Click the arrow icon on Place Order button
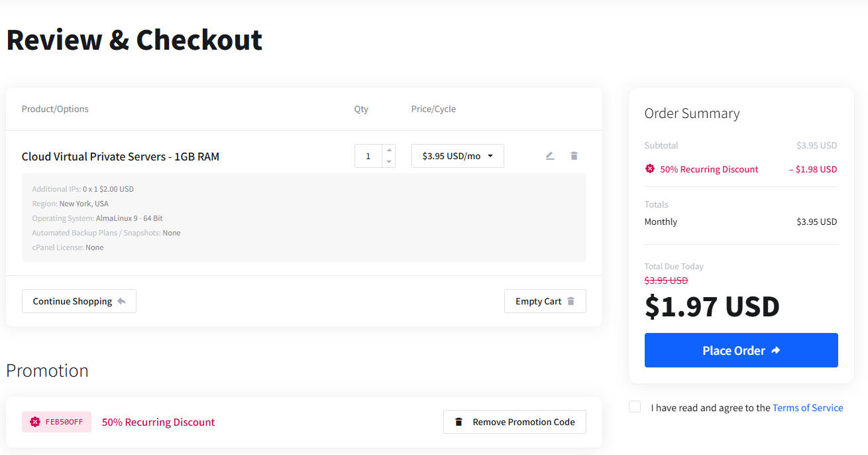This screenshot has height=455, width=868. click(775, 350)
